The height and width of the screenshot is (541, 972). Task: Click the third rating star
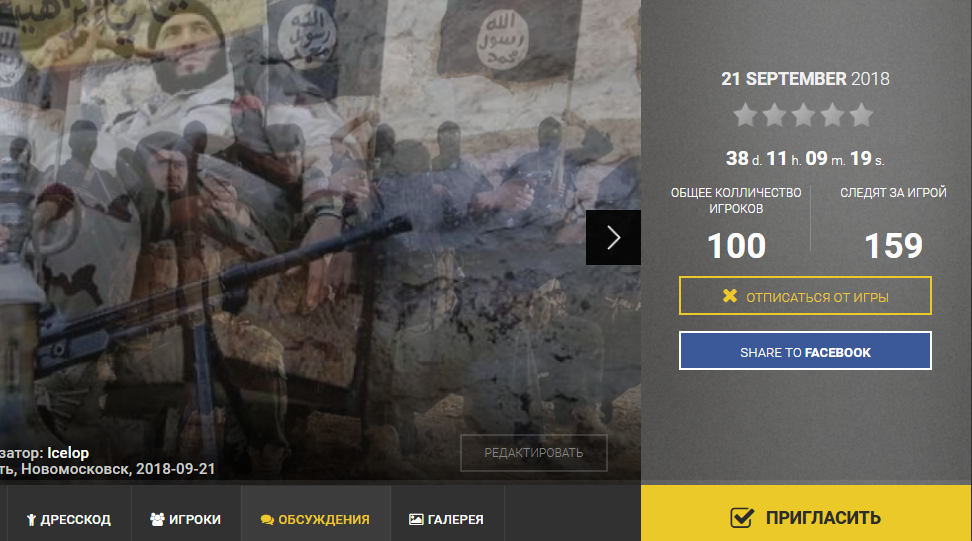(x=803, y=115)
